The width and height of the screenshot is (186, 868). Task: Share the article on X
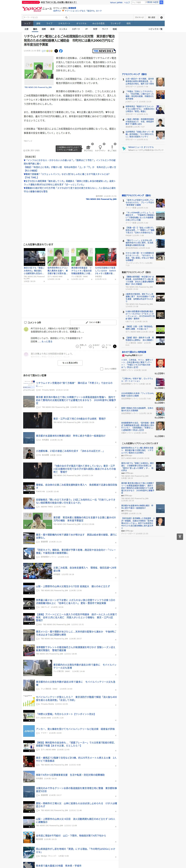pos(56,51)
